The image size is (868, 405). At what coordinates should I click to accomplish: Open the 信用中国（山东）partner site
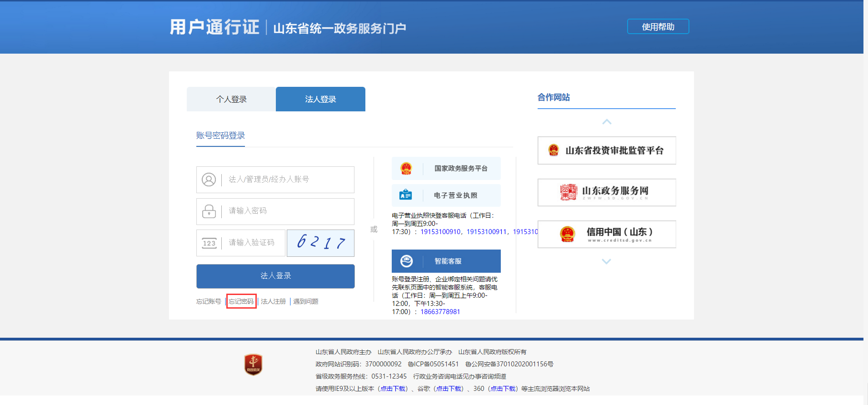coord(606,234)
